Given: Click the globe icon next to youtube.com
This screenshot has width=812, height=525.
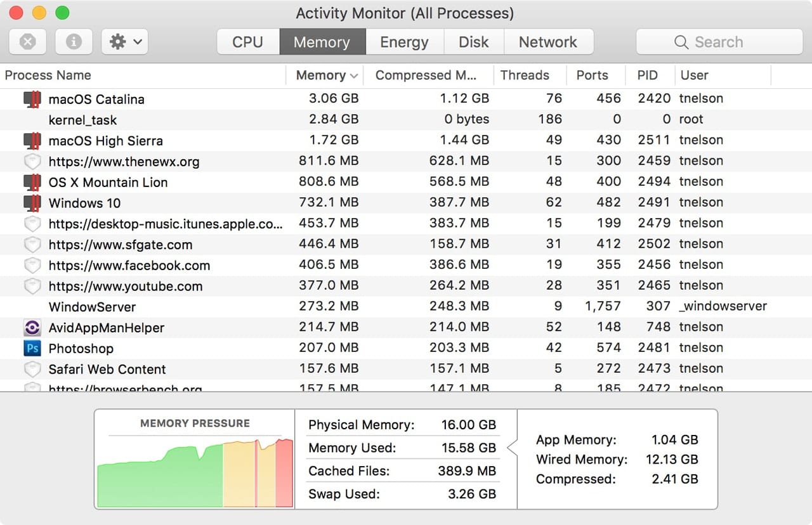Looking at the screenshot, I should (34, 286).
